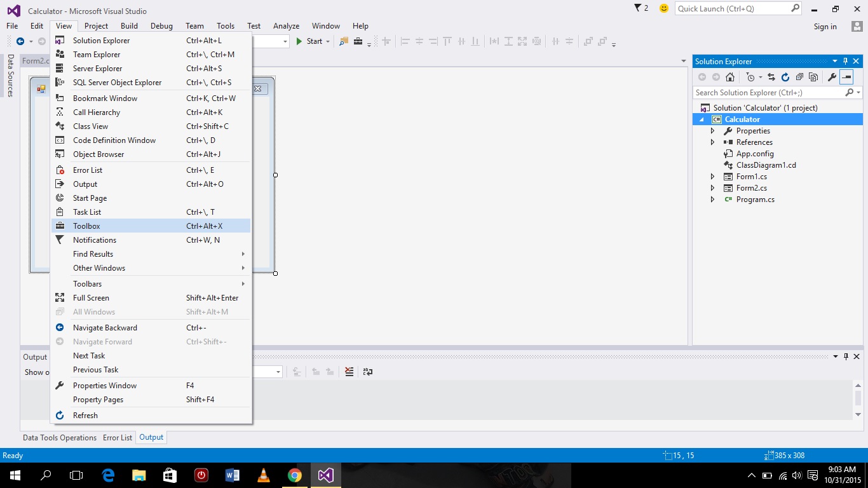The height and width of the screenshot is (488, 868).
Task: Refresh the Solution Explorer
Action: [x=785, y=77]
